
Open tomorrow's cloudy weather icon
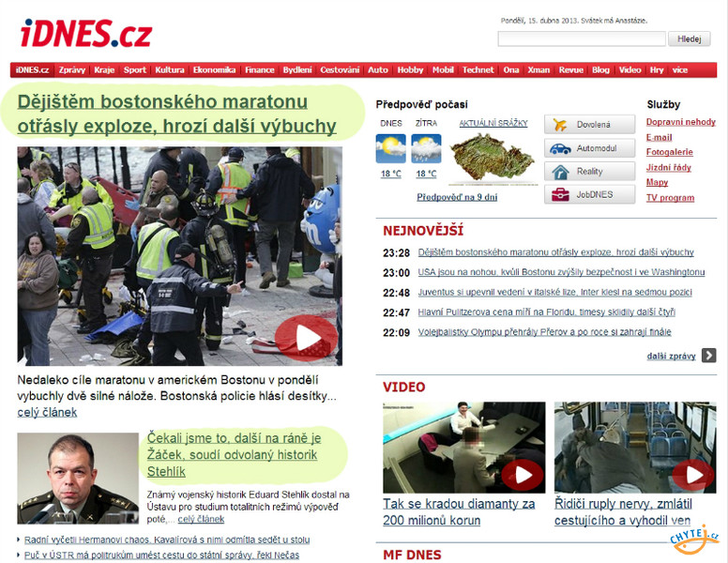pos(426,148)
